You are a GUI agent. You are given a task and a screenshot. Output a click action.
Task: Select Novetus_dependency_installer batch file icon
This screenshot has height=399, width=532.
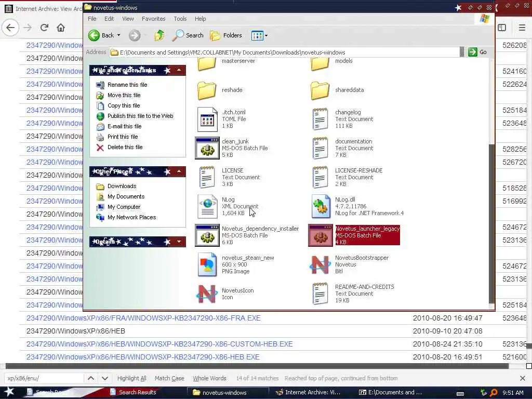pyautogui.click(x=207, y=235)
